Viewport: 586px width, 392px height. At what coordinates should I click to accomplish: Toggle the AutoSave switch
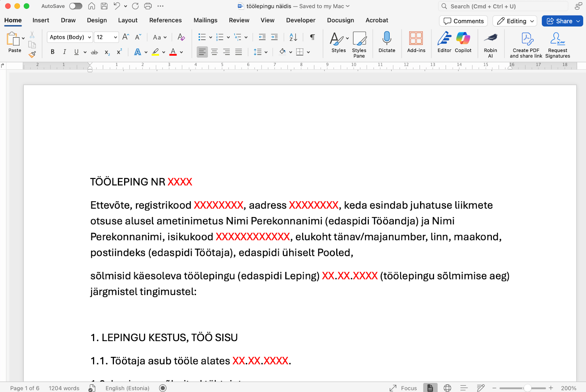tap(76, 6)
